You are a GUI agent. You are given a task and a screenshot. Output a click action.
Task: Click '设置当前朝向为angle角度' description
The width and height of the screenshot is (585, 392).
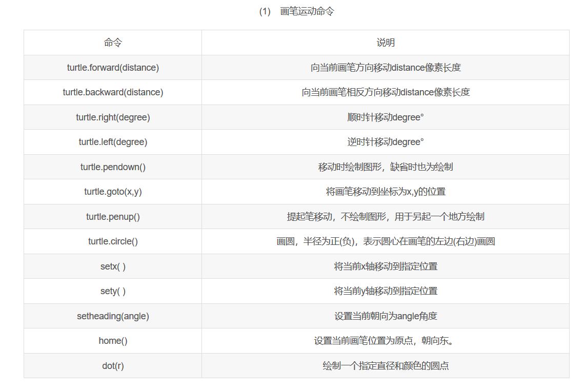386,316
